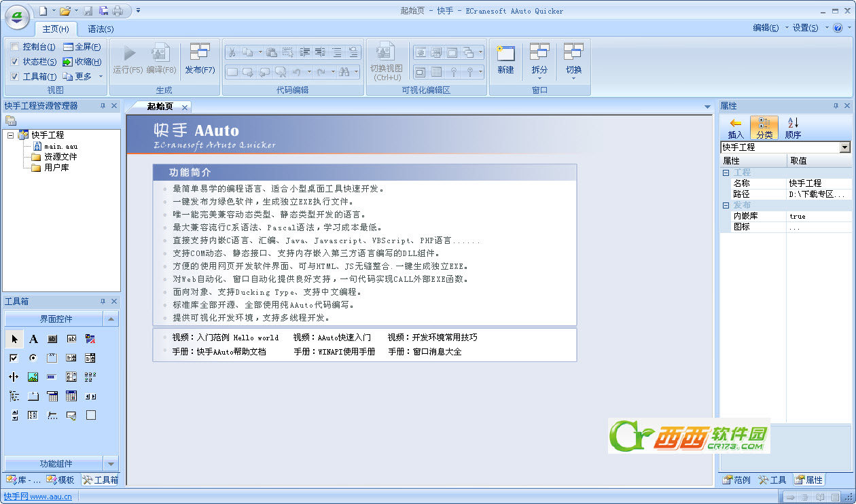Click the project manager toolbar icon

[11, 120]
